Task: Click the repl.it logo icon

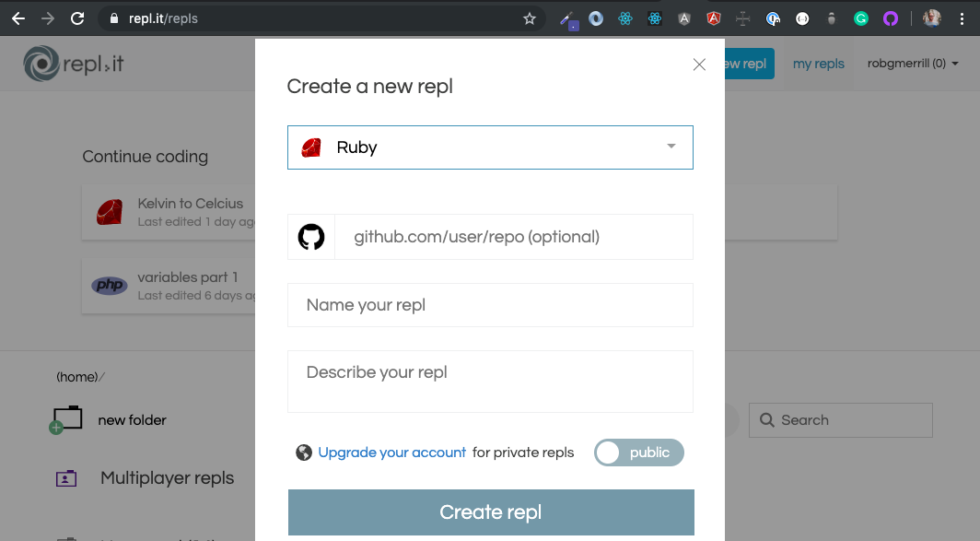Action: click(x=41, y=64)
